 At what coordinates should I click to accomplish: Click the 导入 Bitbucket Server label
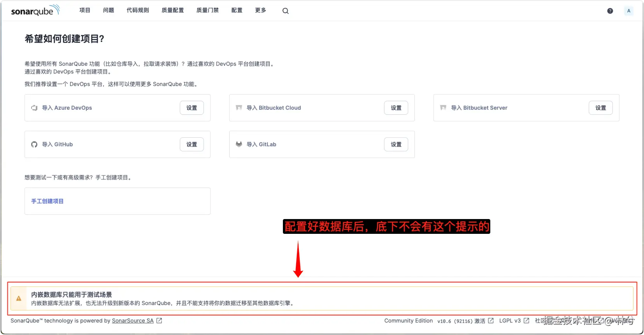479,108
